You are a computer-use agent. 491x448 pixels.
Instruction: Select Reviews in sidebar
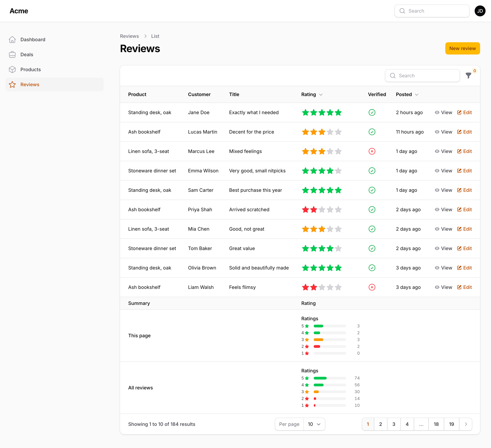[x=55, y=84]
